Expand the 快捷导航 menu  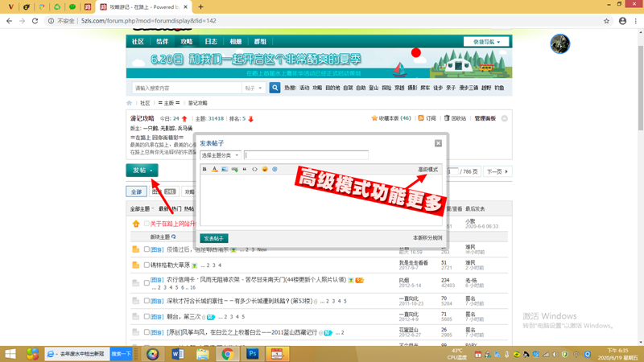click(x=486, y=42)
